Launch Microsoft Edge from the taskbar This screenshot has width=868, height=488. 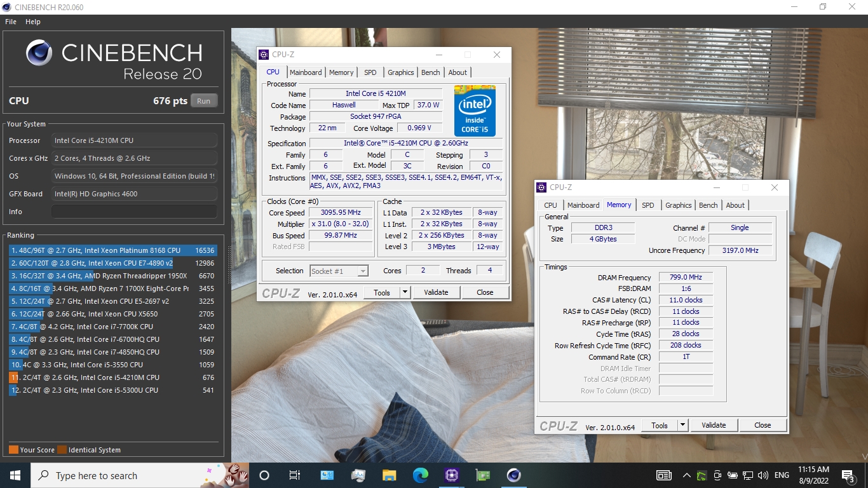pyautogui.click(x=421, y=475)
